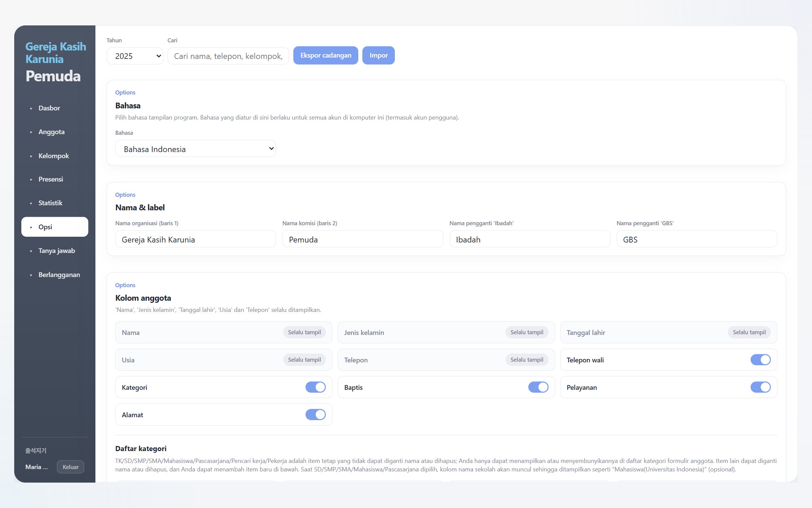The image size is (812, 508).
Task: Toggle the Telepon wali column switch
Action: [x=760, y=360]
